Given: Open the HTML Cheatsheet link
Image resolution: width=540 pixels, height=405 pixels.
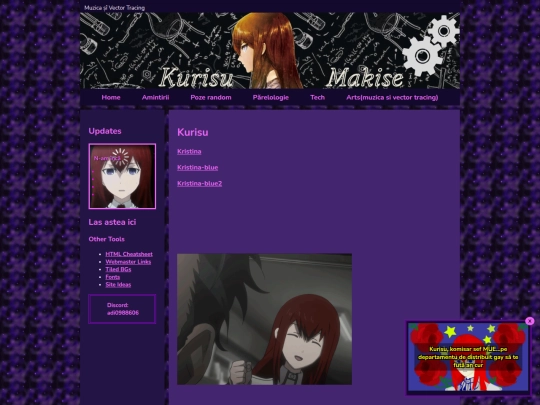Looking at the screenshot, I should click(x=129, y=254).
